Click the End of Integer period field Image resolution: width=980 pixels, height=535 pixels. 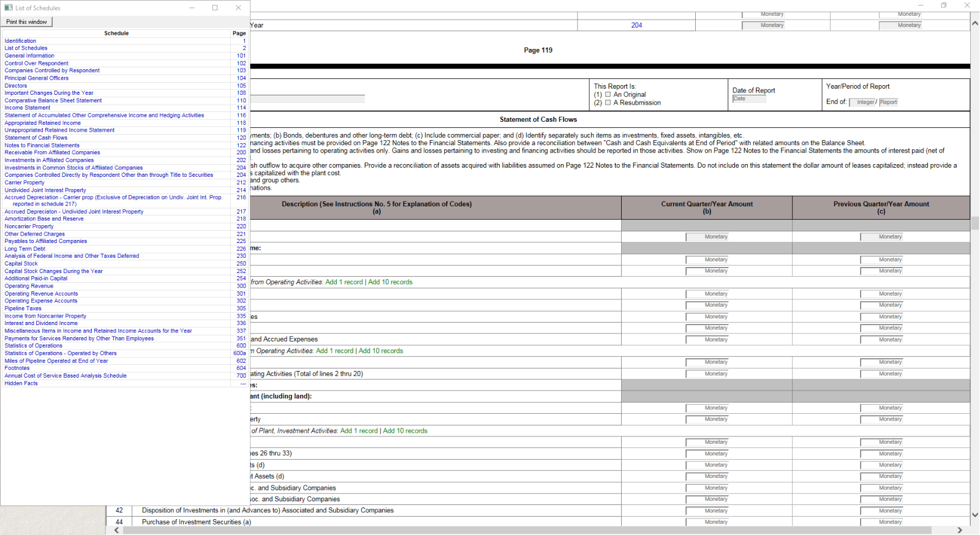click(862, 102)
